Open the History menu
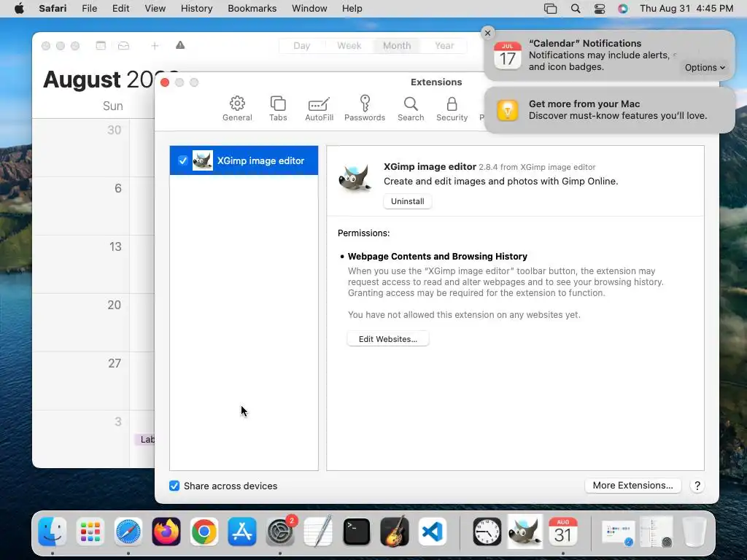The height and width of the screenshot is (560, 747). pos(196,9)
